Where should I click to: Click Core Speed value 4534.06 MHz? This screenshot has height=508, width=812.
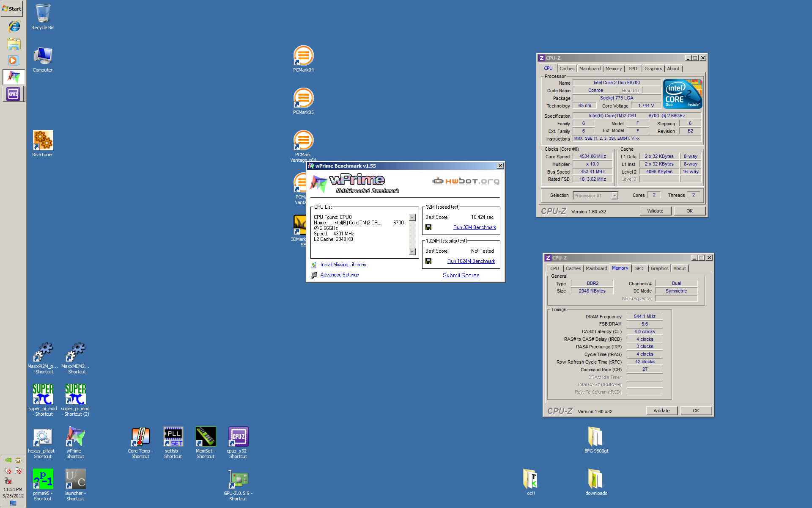[593, 156]
